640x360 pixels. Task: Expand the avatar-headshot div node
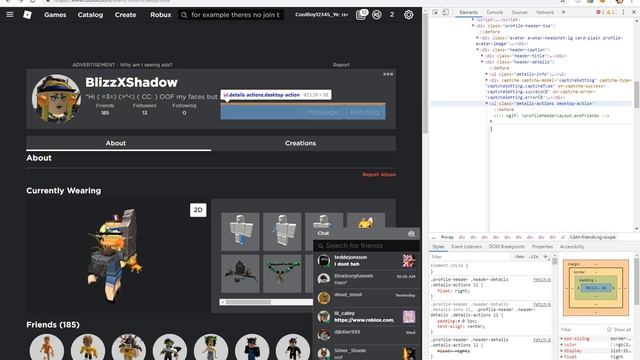click(x=478, y=38)
